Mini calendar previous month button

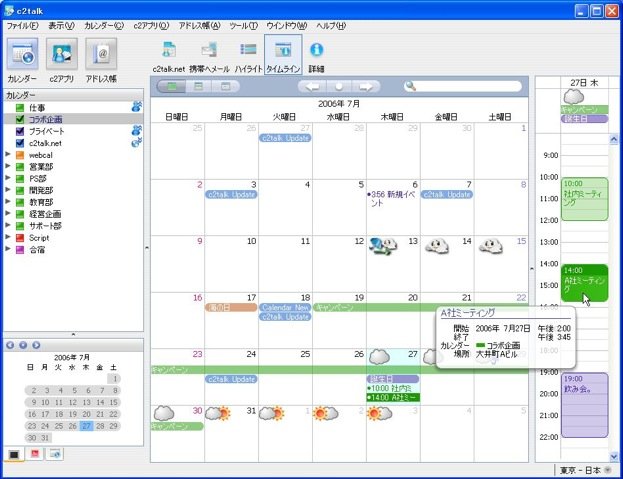(x=10, y=345)
